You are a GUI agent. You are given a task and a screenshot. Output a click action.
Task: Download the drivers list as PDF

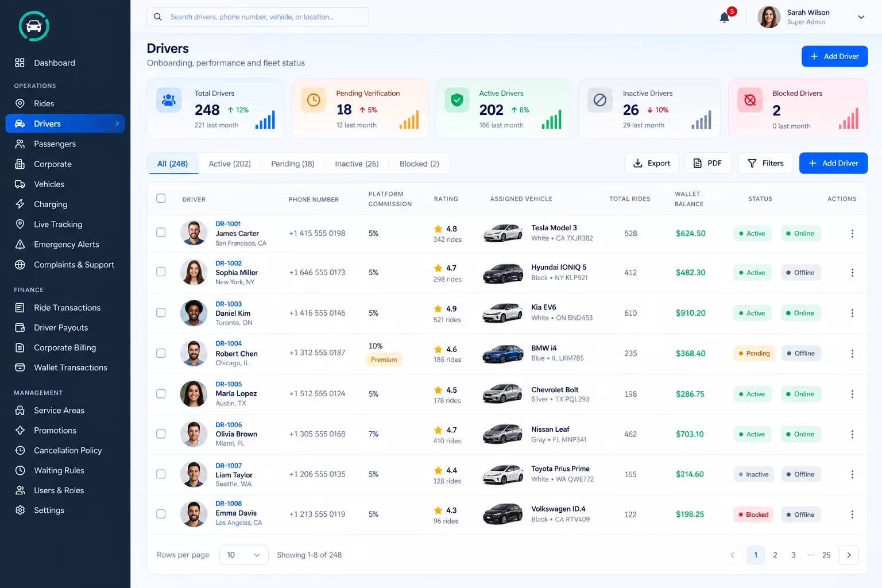(707, 163)
